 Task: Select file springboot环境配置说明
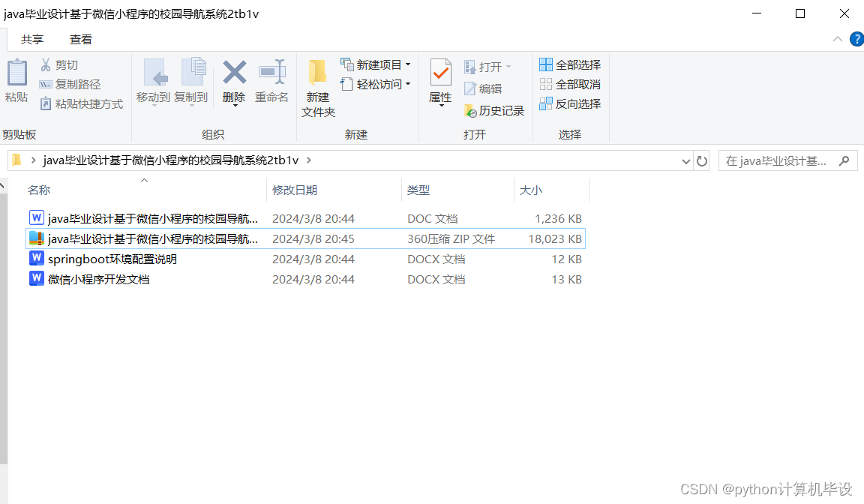112,259
